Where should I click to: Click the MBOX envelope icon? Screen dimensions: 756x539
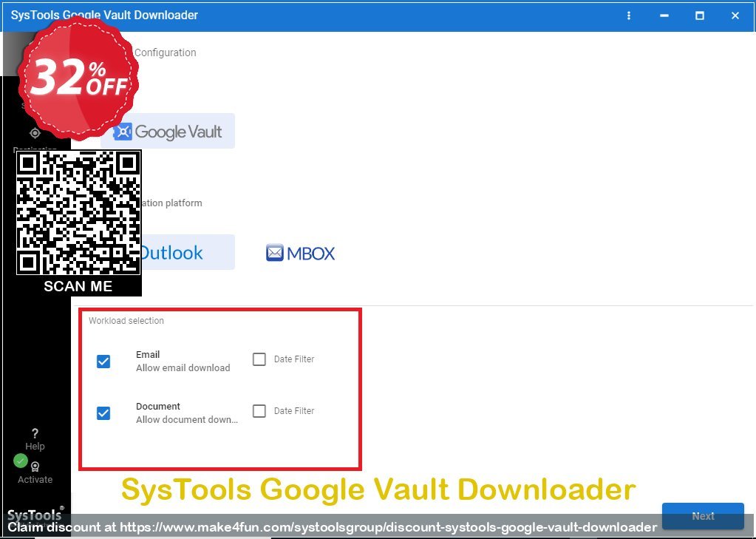coord(275,253)
